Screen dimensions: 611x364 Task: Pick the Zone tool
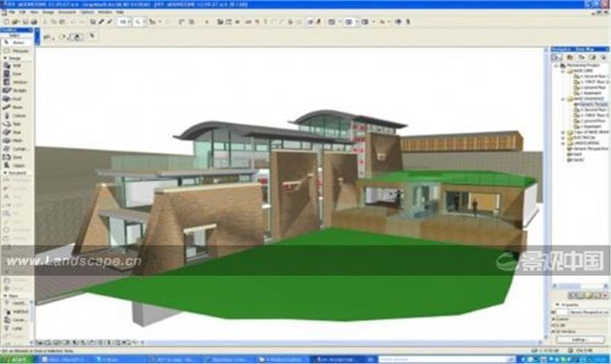[x=15, y=156]
